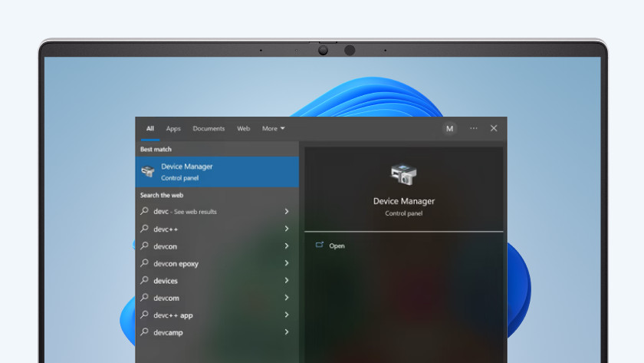Click Open link in the preview pane
The height and width of the screenshot is (363, 644).
pos(337,246)
